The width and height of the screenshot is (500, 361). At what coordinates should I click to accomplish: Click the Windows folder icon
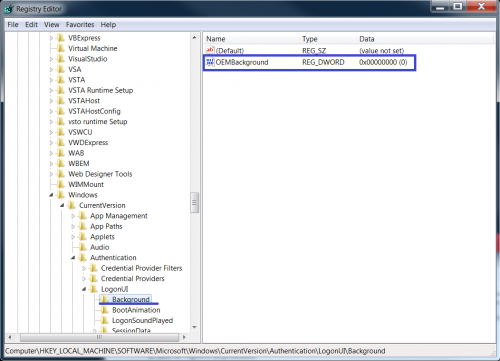tap(61, 195)
